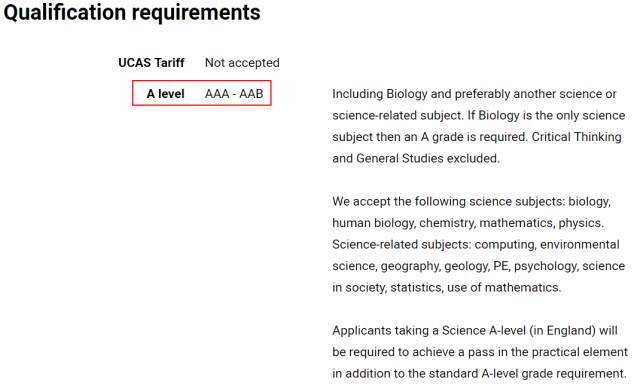This screenshot has width=640, height=386.
Task: Click the A level label
Action: pyautogui.click(x=165, y=94)
